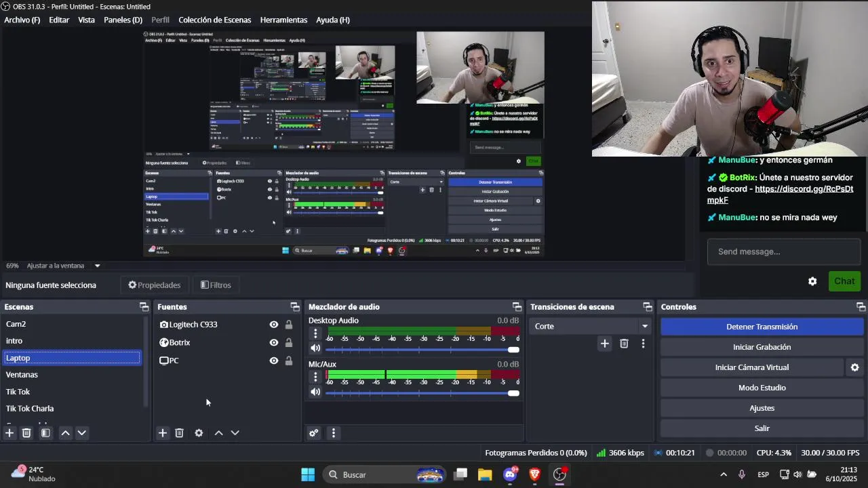Image resolution: width=868 pixels, height=488 pixels.
Task: Toggle lock on PC source
Action: coord(289,361)
